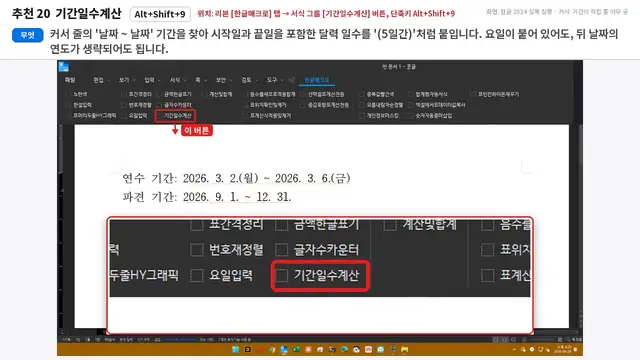Click 번호재정렬 in the ribbon toolbar
Viewport: 640px width, 360px height.
point(137,105)
